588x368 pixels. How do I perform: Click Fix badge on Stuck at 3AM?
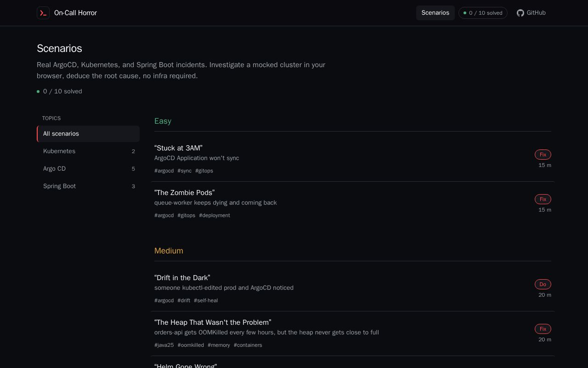pos(543,155)
